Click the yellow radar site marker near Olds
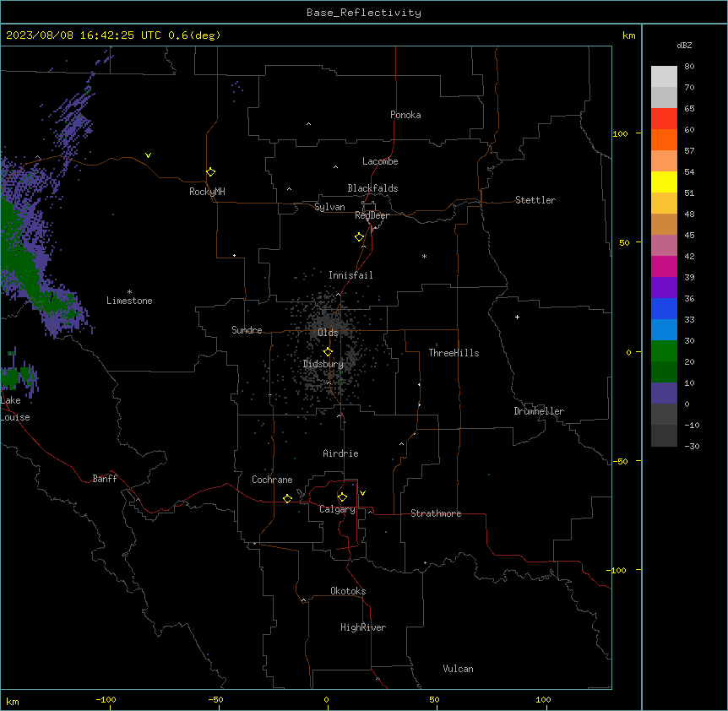 coord(328,352)
